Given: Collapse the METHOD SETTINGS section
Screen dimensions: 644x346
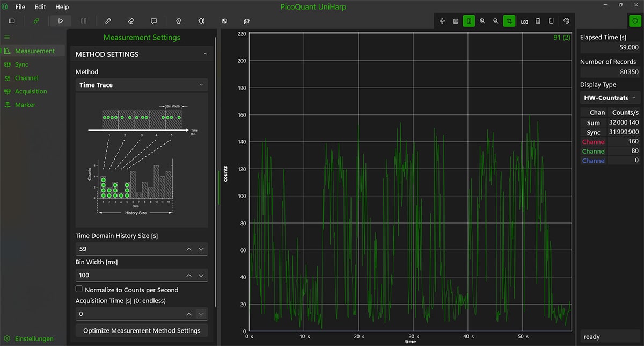Looking at the screenshot, I should point(205,54).
